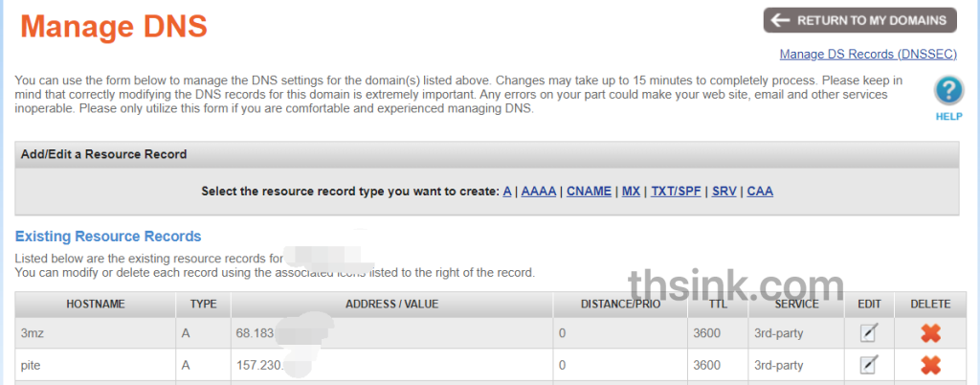Image resolution: width=980 pixels, height=385 pixels.
Task: Click the 3mz hostname cell
Action: [33, 333]
